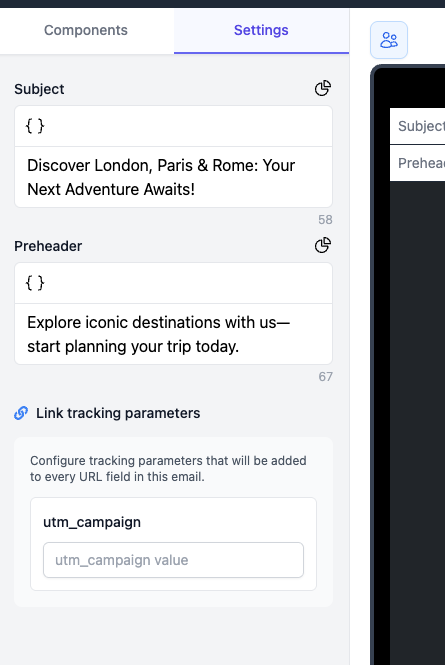This screenshot has width=445, height=665.
Task: Insert variable in Subject via braces icon
Action: pyautogui.click(x=35, y=126)
